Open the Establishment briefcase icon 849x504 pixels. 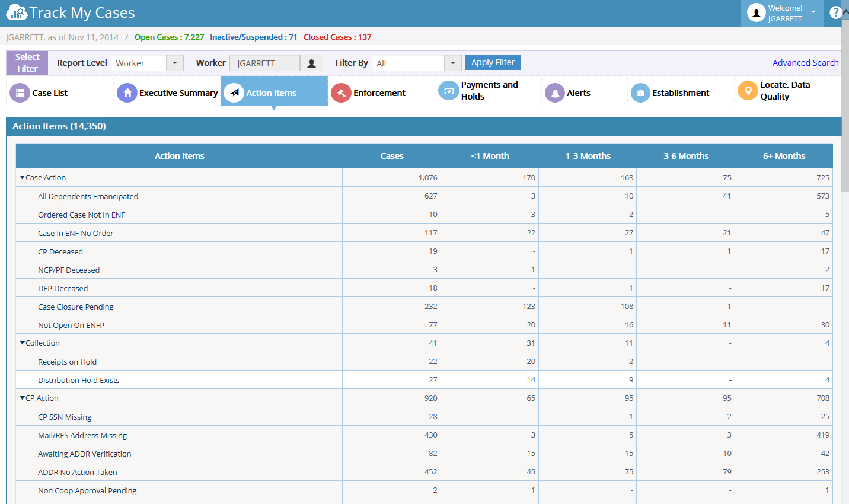(640, 92)
